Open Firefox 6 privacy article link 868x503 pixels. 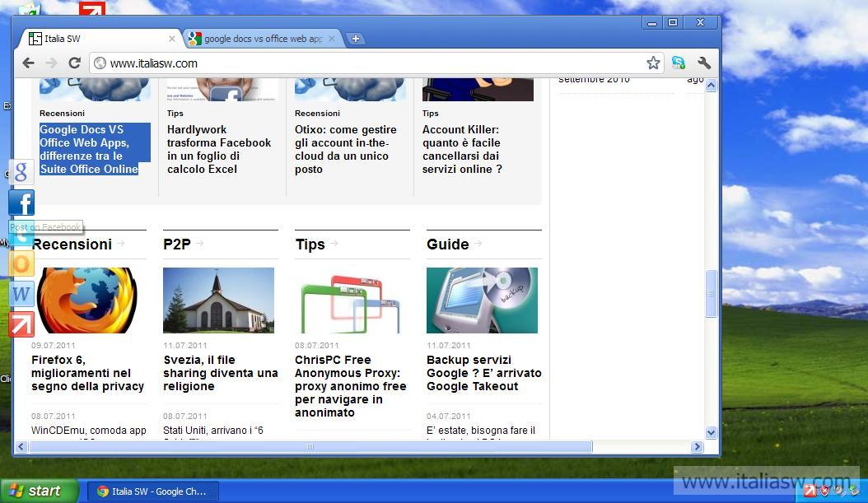click(87, 373)
